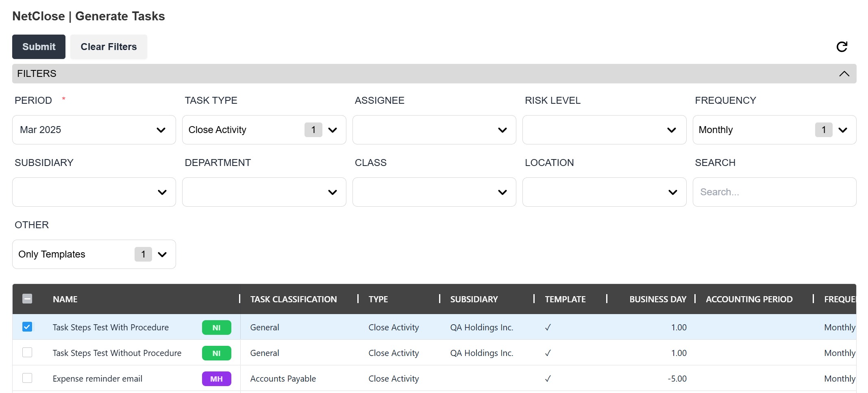
Task: Uncheck Task Steps Test With Procedure row
Action: [27, 327]
